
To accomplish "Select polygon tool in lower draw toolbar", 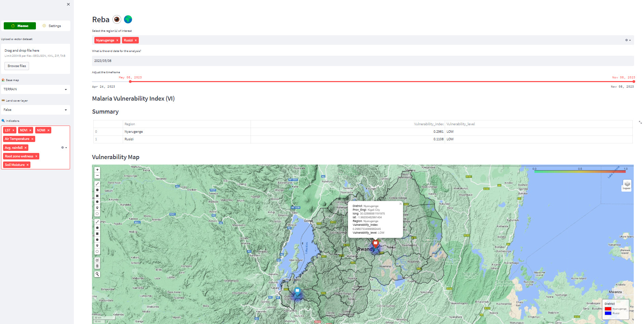I will click(97, 228).
